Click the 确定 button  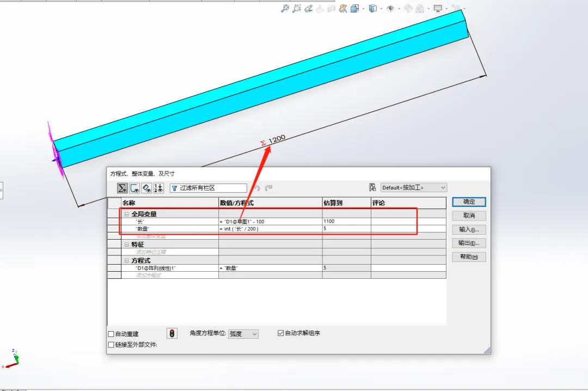coord(468,201)
